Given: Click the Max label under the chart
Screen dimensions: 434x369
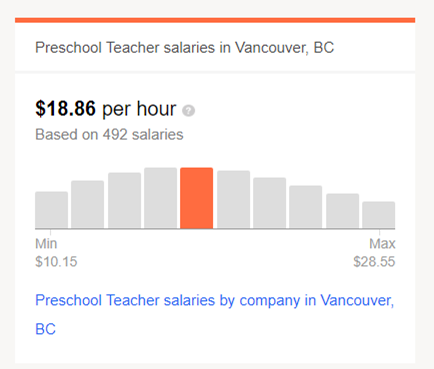Looking at the screenshot, I should point(382,244).
